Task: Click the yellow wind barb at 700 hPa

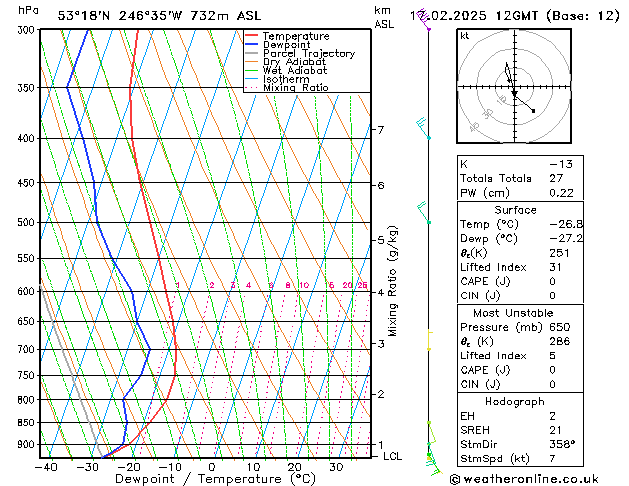Action: click(x=429, y=340)
